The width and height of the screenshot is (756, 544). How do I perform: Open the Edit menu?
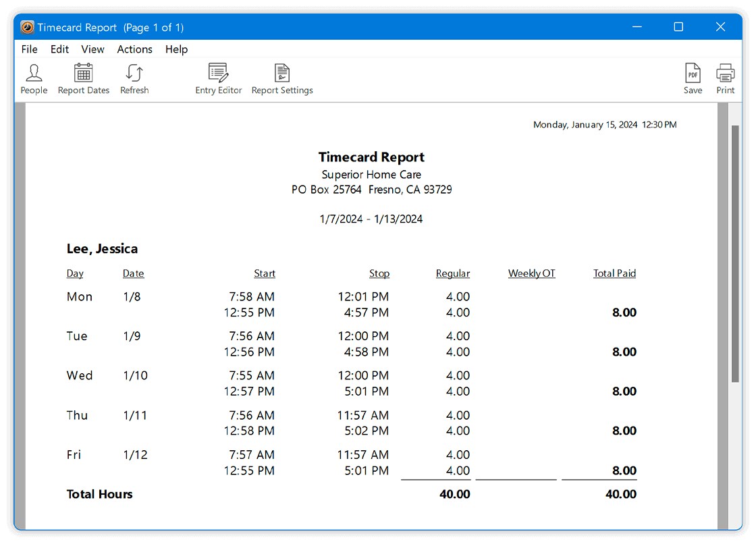pos(59,49)
